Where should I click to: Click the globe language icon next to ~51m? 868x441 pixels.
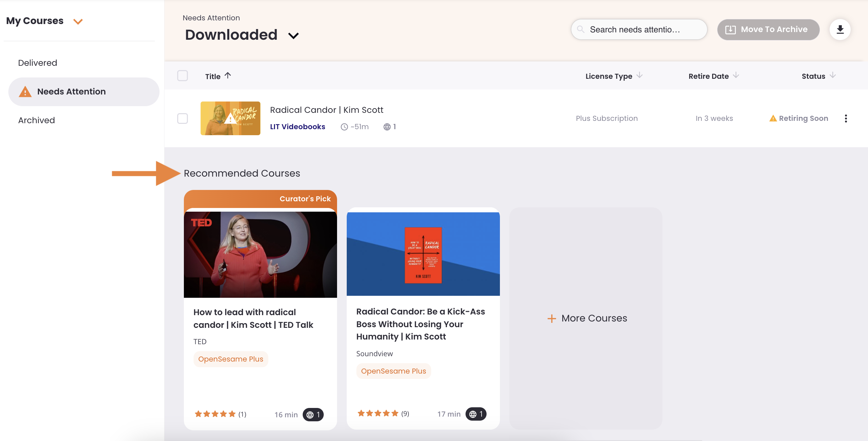click(x=387, y=127)
